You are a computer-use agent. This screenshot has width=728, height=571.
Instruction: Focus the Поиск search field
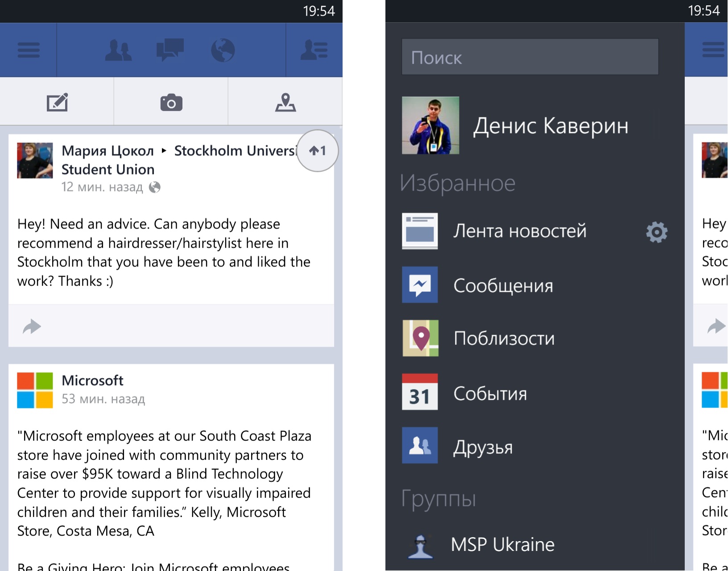click(x=530, y=57)
